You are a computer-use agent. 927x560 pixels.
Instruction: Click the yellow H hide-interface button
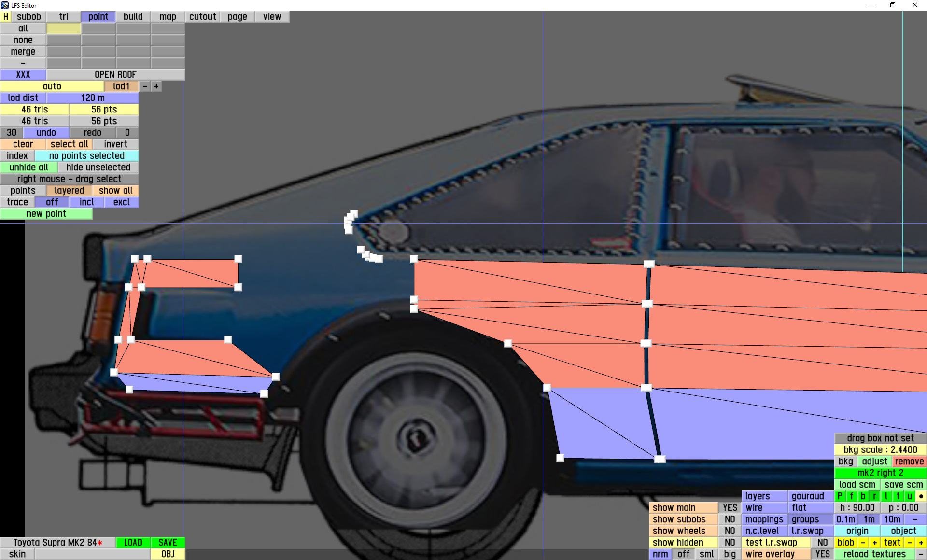pos(5,16)
